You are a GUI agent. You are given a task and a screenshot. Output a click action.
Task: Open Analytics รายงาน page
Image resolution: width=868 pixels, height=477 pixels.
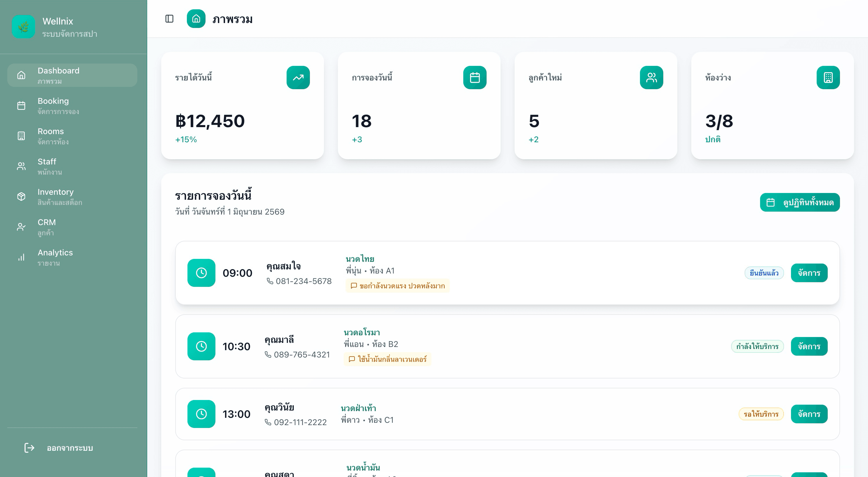[x=72, y=257]
